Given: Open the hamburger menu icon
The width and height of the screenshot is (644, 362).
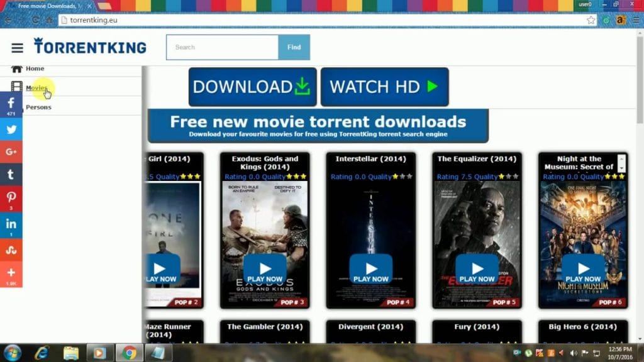Looking at the screenshot, I should pyautogui.click(x=17, y=48).
